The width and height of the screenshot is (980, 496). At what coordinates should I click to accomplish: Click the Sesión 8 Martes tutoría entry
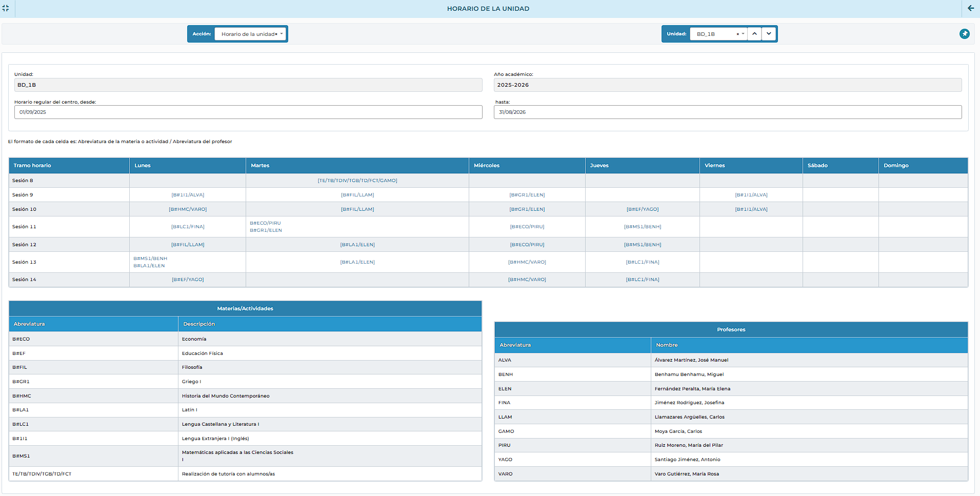click(357, 181)
